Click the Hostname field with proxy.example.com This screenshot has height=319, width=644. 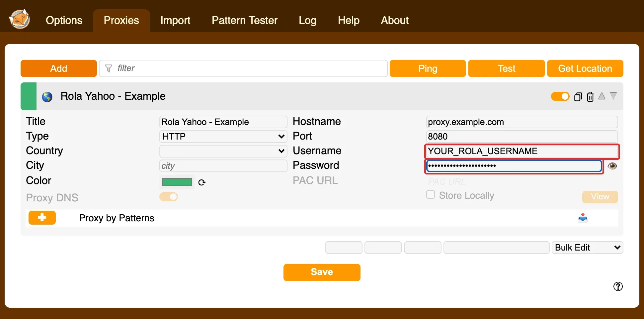(x=522, y=122)
